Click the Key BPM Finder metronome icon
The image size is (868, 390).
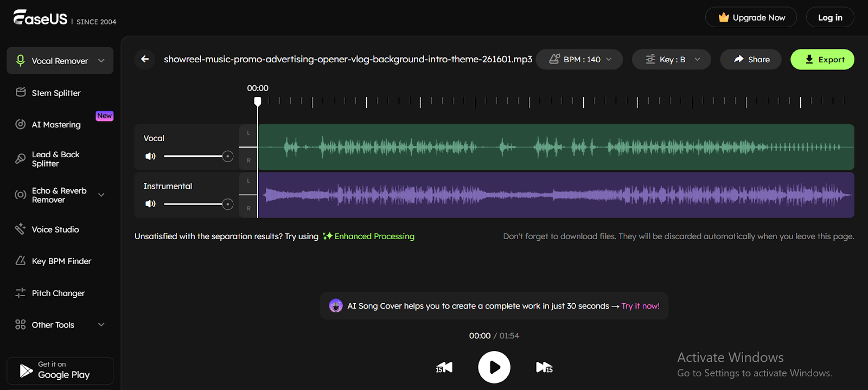21,261
